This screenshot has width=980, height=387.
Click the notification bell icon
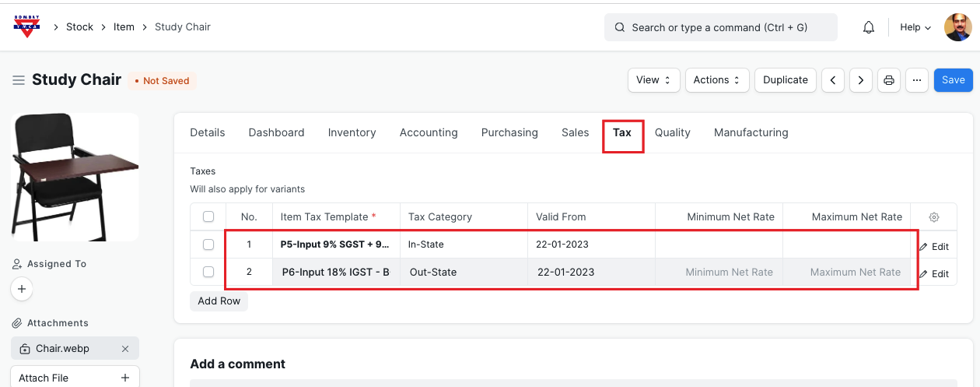pos(869,27)
